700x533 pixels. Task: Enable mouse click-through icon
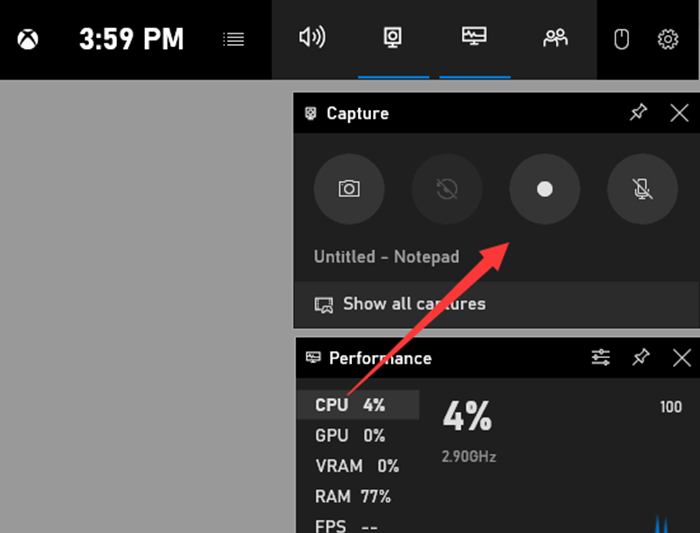(621, 40)
